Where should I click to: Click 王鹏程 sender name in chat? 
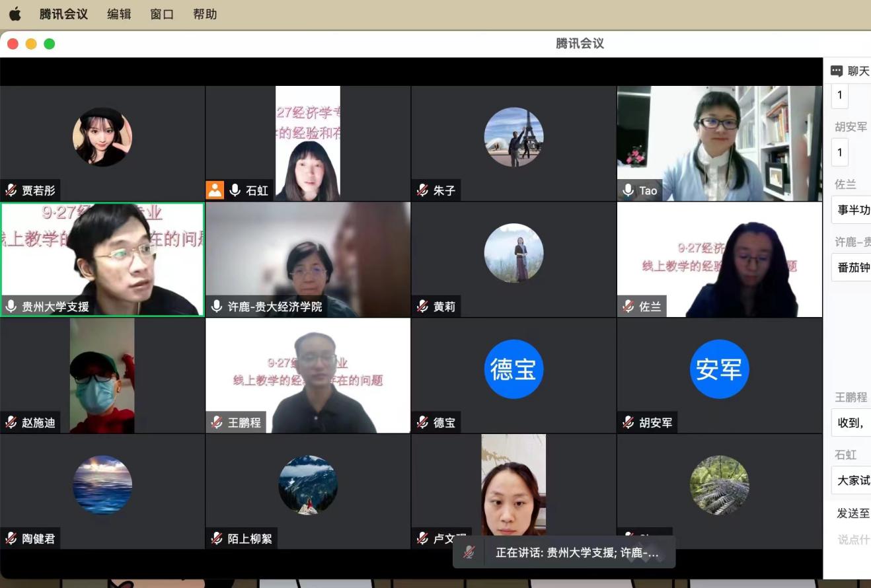click(851, 397)
